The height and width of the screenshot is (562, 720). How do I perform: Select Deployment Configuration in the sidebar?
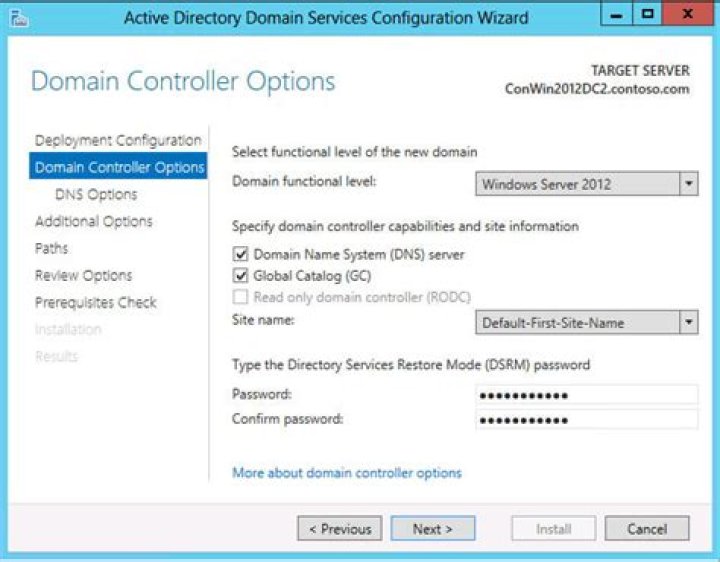point(118,140)
